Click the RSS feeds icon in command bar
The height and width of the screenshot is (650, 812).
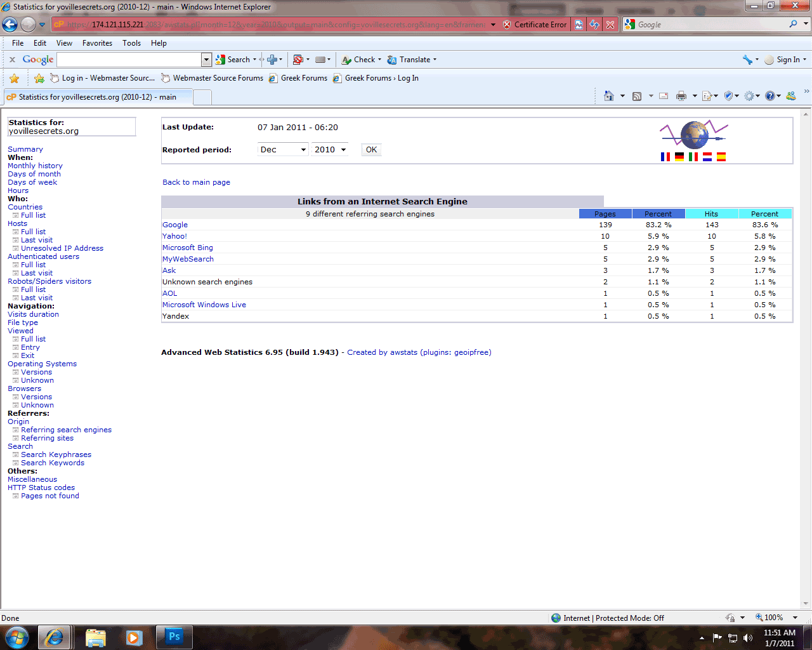637,96
